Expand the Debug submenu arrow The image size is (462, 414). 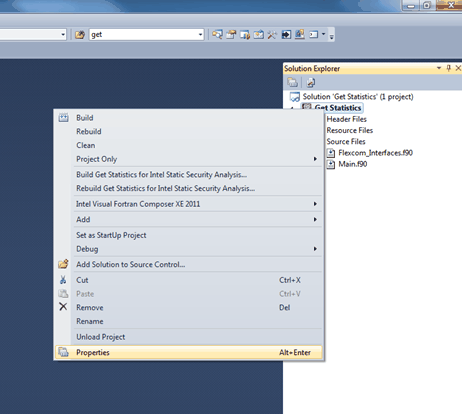pyautogui.click(x=315, y=249)
